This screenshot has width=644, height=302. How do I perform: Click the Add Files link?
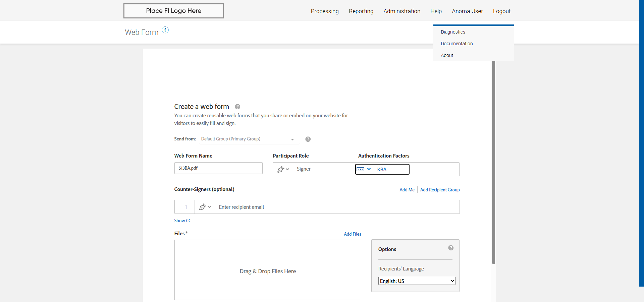[353, 234]
